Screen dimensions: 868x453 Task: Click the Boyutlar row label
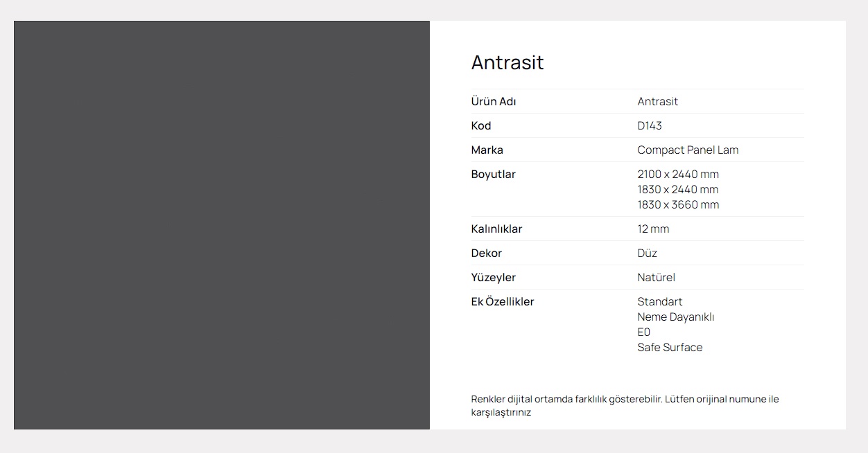coord(494,174)
